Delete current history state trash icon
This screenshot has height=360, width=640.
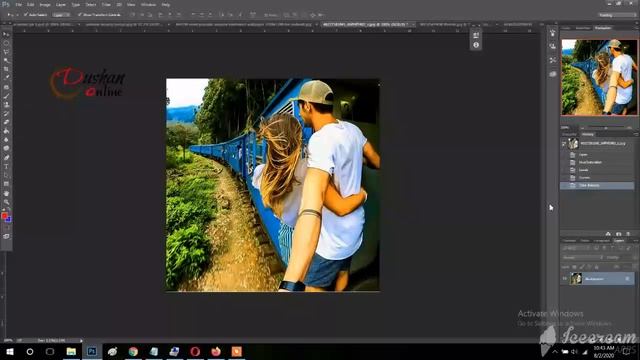(x=629, y=234)
